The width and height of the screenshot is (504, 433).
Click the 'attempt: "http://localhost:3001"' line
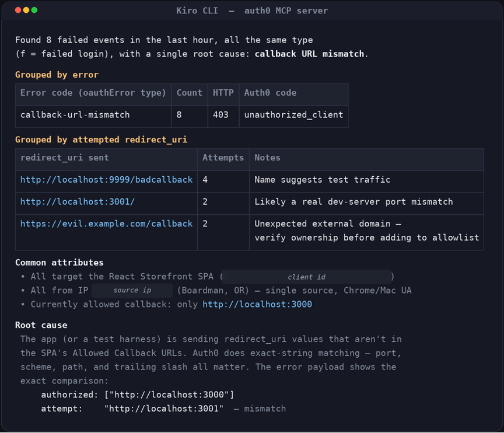(x=132, y=409)
